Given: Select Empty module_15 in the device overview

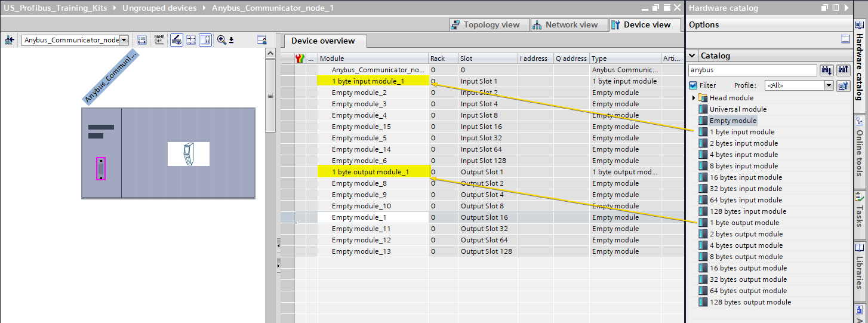Looking at the screenshot, I should (361, 127).
